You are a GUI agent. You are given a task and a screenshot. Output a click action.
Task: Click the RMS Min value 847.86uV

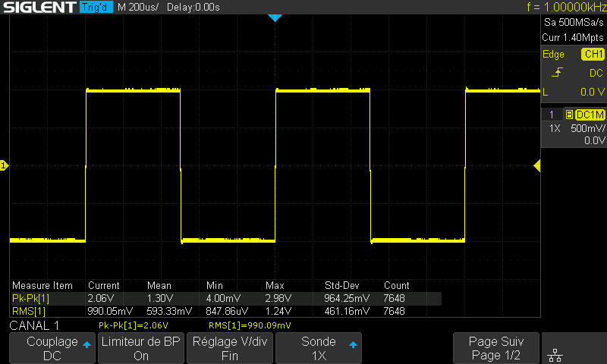coord(227,311)
